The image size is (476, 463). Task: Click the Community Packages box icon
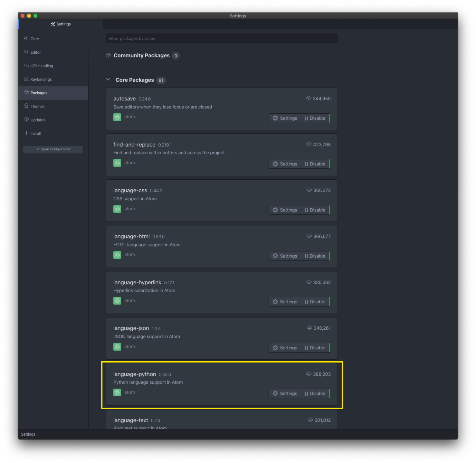point(109,55)
